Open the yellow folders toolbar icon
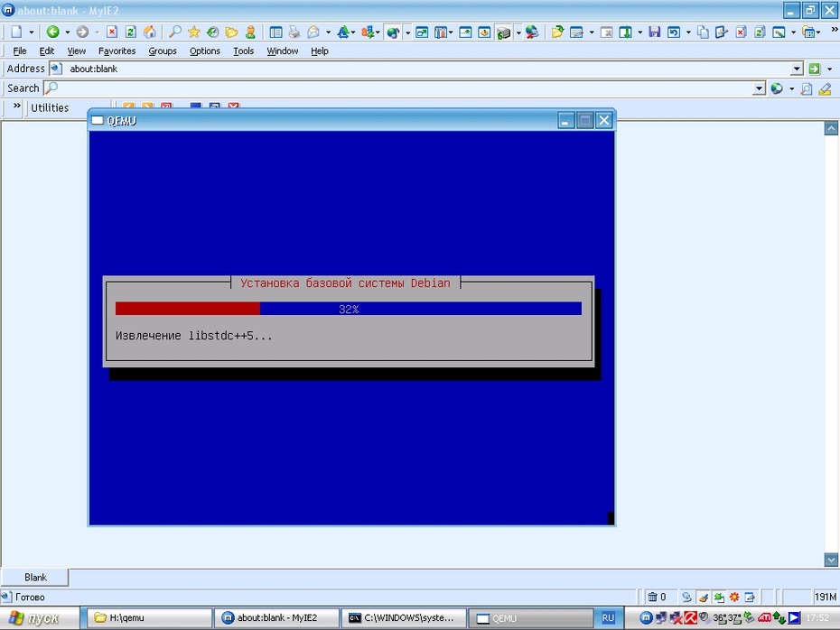 click(231, 32)
